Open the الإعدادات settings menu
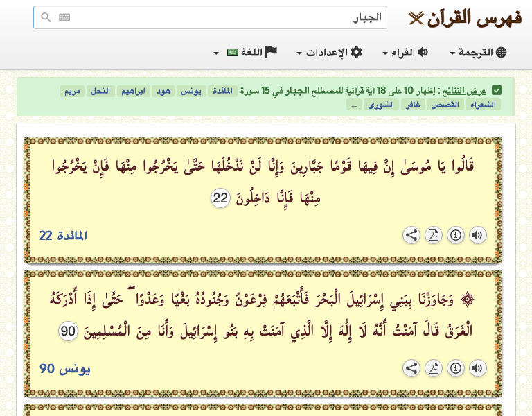 pos(330,52)
